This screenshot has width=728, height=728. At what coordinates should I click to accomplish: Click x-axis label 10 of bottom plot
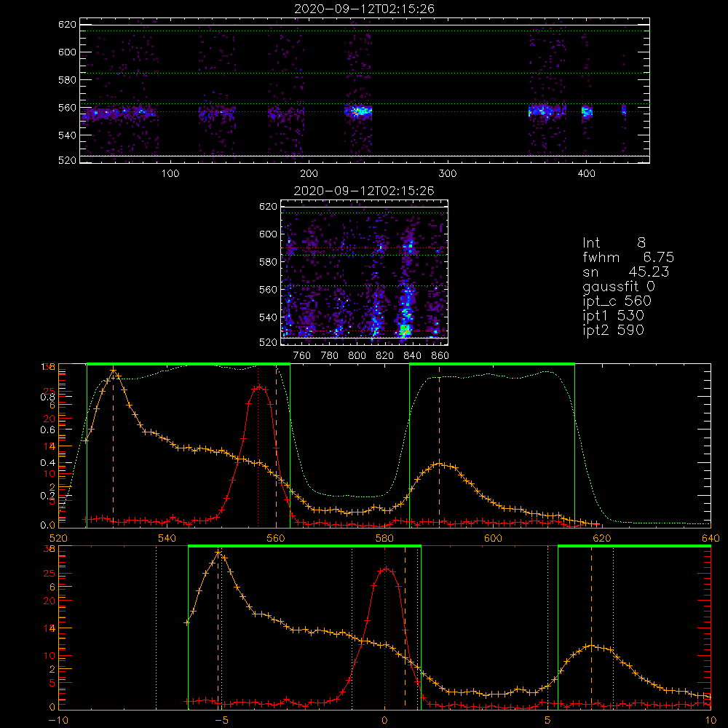click(711, 721)
